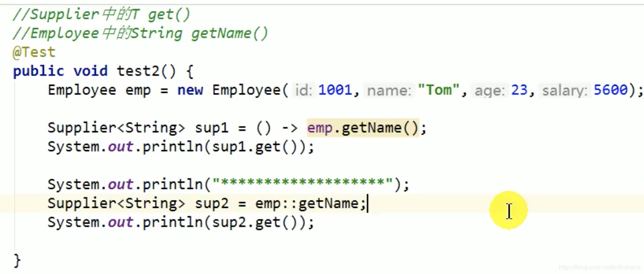Click the emp::getName method reference
The image size is (644, 274).
pyautogui.click(x=308, y=203)
